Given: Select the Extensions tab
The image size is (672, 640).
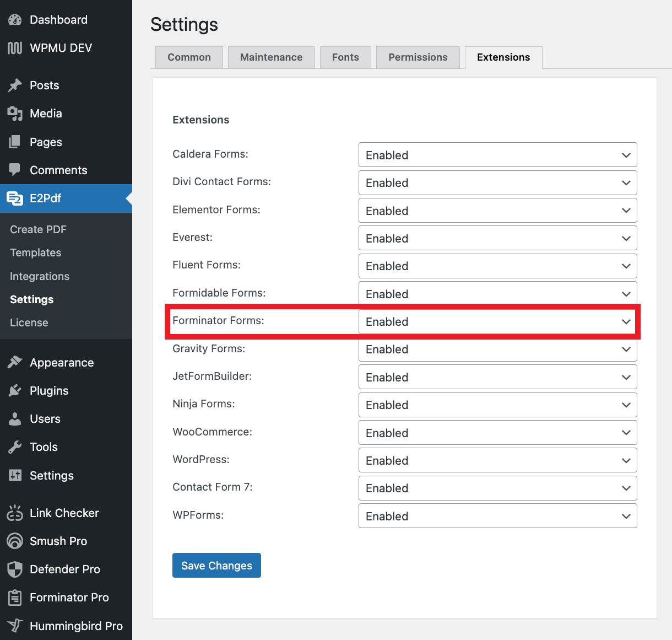Looking at the screenshot, I should [x=503, y=57].
